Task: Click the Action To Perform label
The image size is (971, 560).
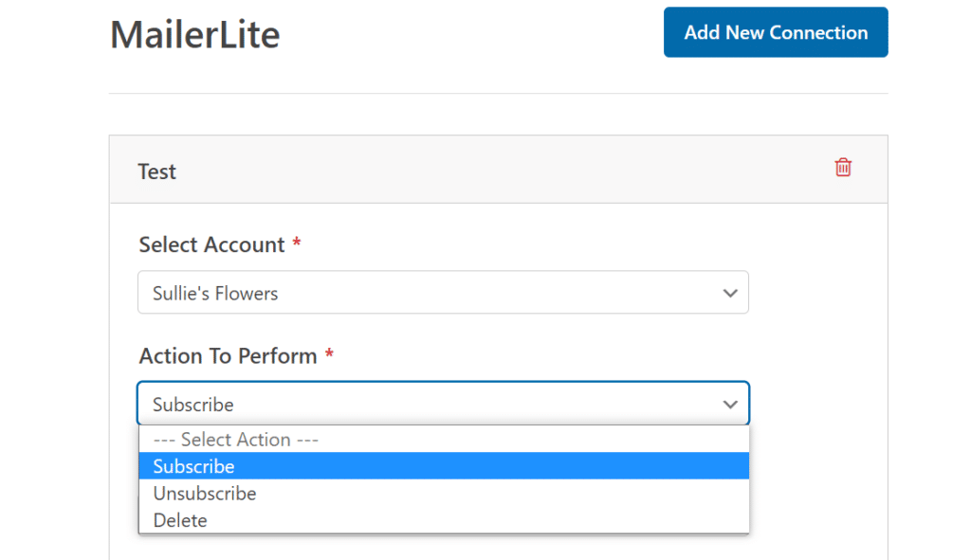Action: (x=228, y=355)
